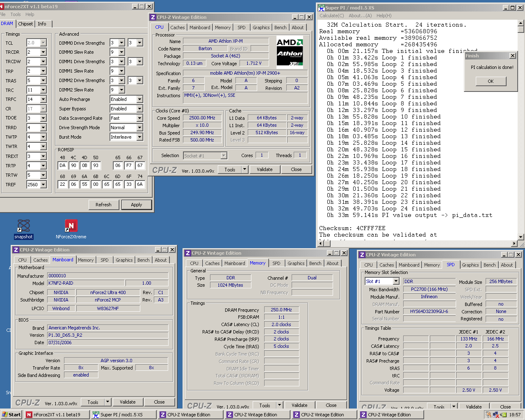Open the Data Scavenged Rate dropdown

(139, 118)
